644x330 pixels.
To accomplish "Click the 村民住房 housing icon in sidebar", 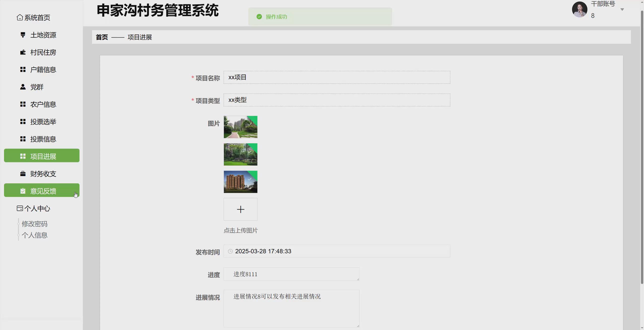I will 23,52.
